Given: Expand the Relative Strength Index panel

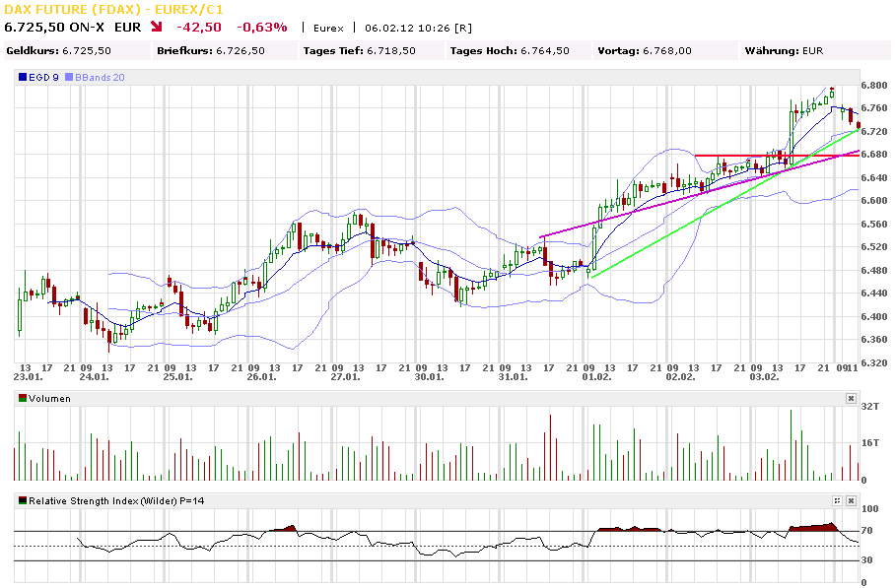Looking at the screenshot, I should 837,500.
